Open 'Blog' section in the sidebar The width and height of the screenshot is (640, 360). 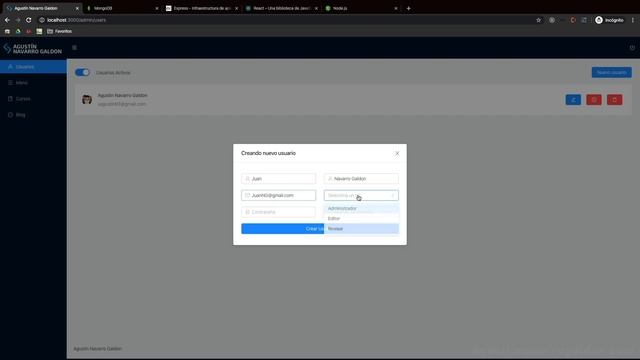pos(33,115)
